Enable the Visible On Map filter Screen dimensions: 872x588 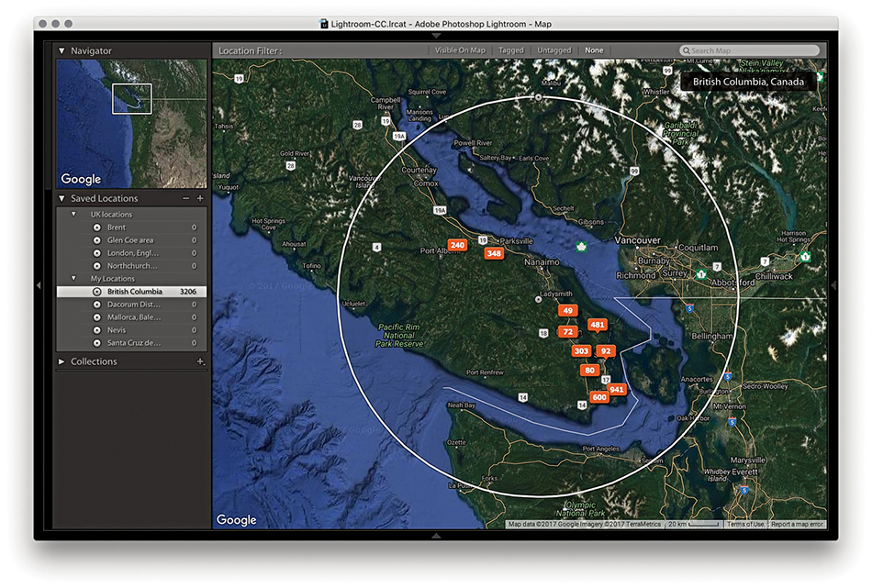460,50
